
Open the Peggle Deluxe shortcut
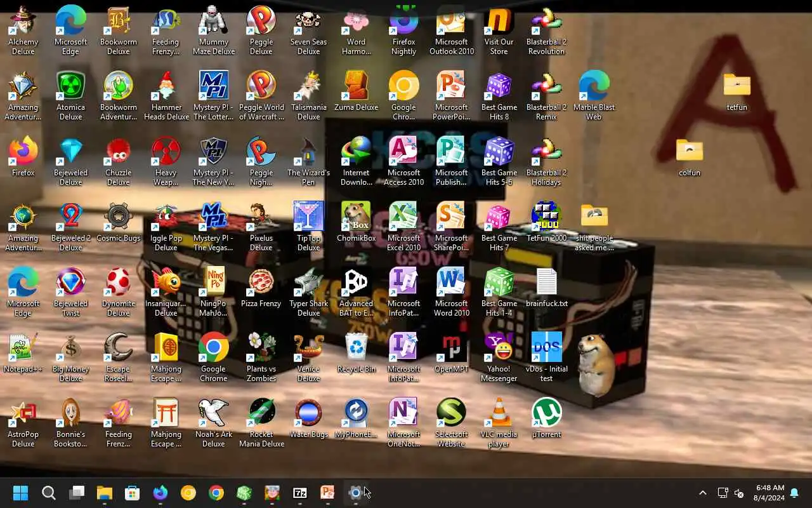pos(261,30)
